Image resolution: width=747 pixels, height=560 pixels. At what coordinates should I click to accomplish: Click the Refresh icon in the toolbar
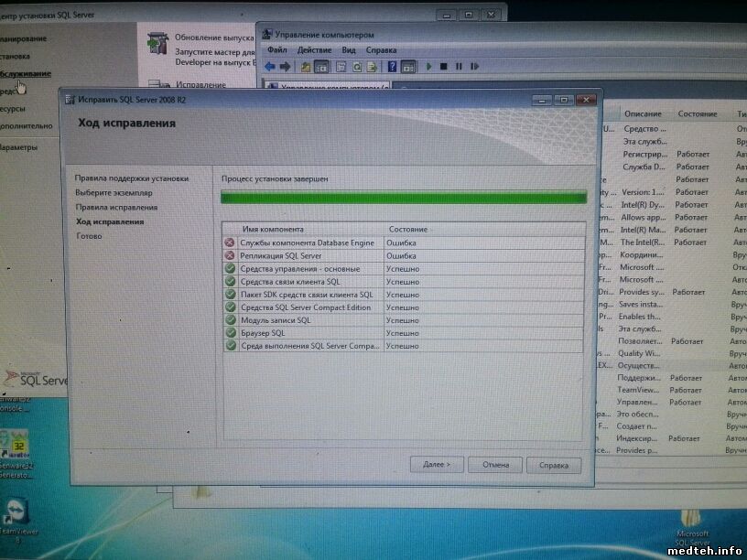tap(357, 67)
